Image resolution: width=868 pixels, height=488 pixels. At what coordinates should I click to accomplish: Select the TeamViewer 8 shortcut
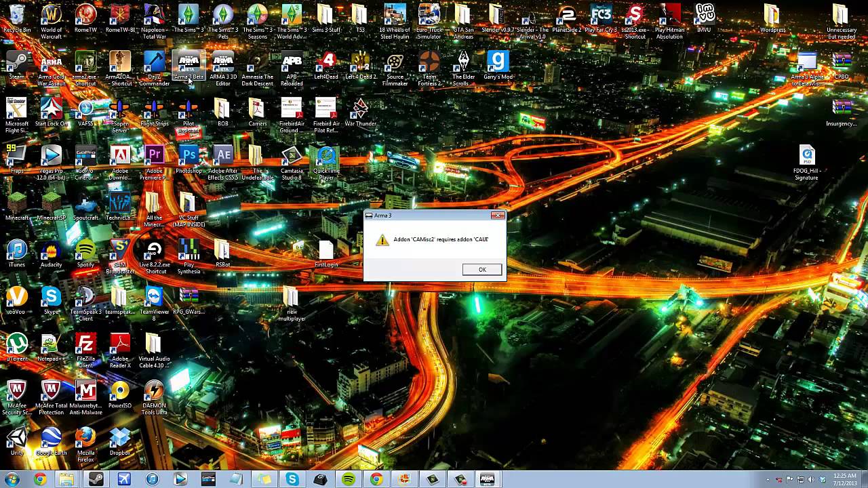point(154,303)
